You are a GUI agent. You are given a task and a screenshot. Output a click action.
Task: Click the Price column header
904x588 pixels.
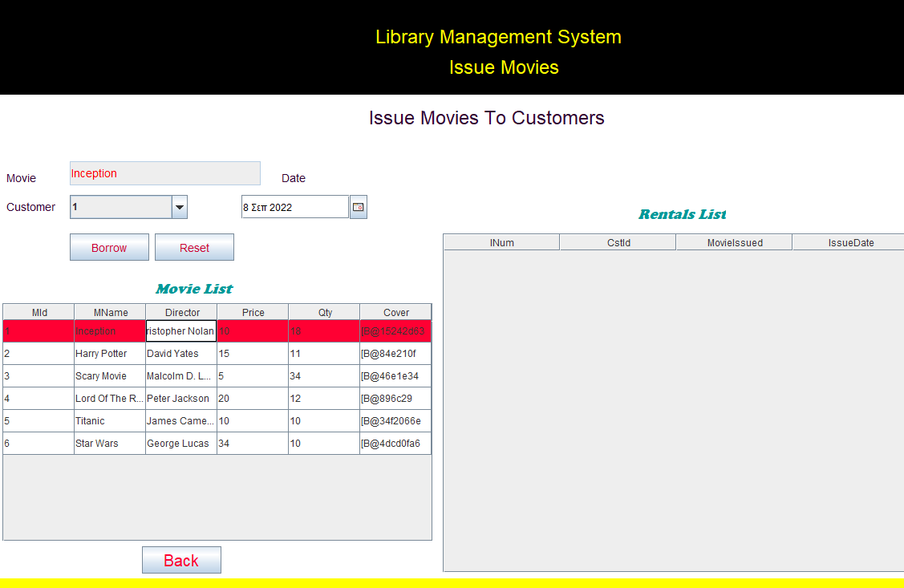252,312
